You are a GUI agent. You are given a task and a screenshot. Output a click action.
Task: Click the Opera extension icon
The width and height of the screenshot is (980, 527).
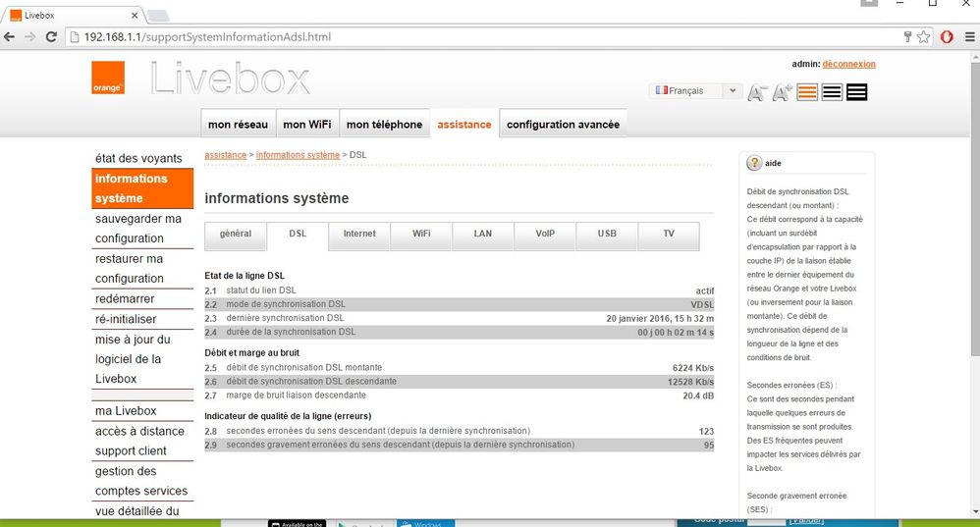947,37
